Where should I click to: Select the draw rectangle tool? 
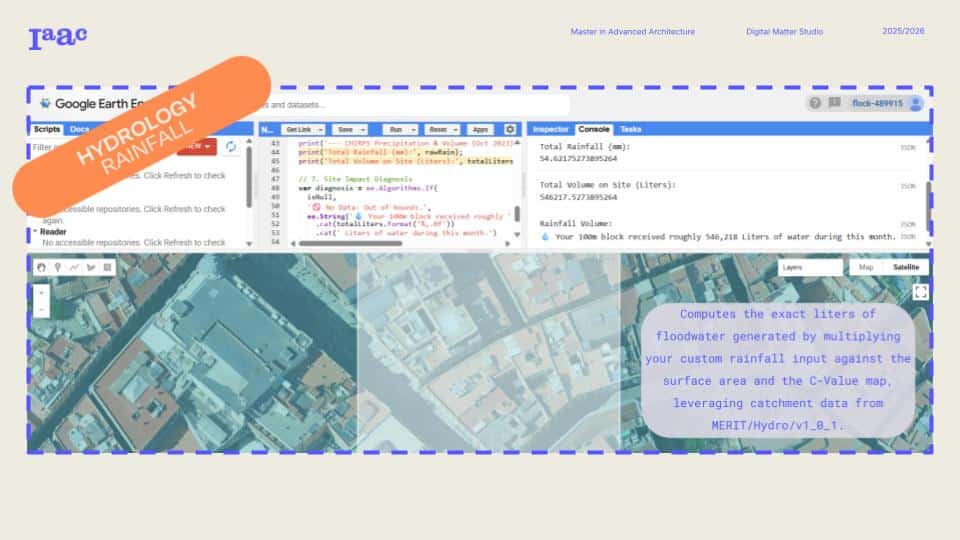[x=108, y=267]
